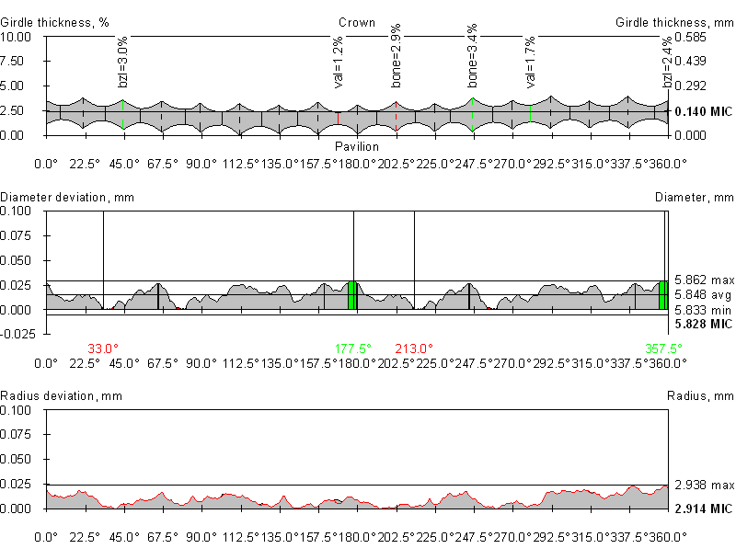Click the 5.848 avg diameter value

coord(703,295)
